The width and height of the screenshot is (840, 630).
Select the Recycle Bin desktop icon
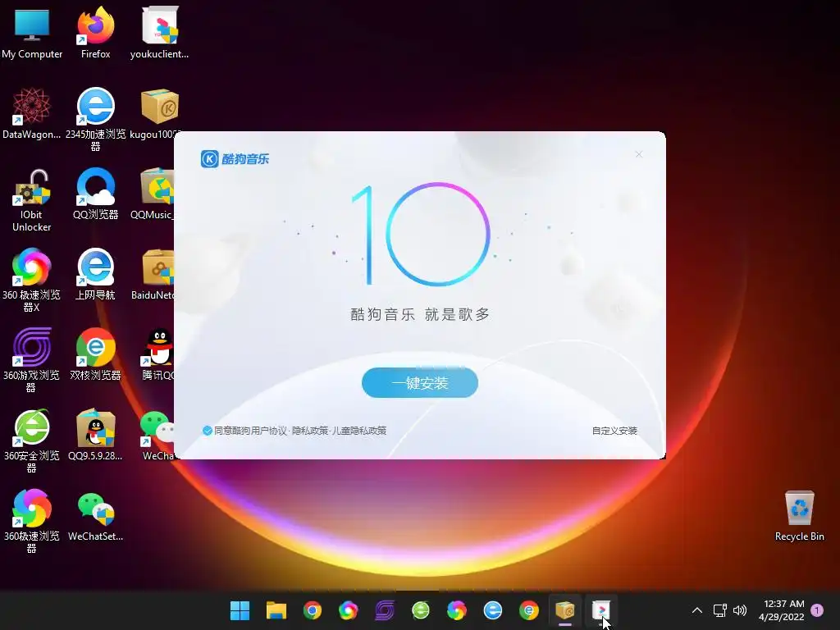point(799,517)
